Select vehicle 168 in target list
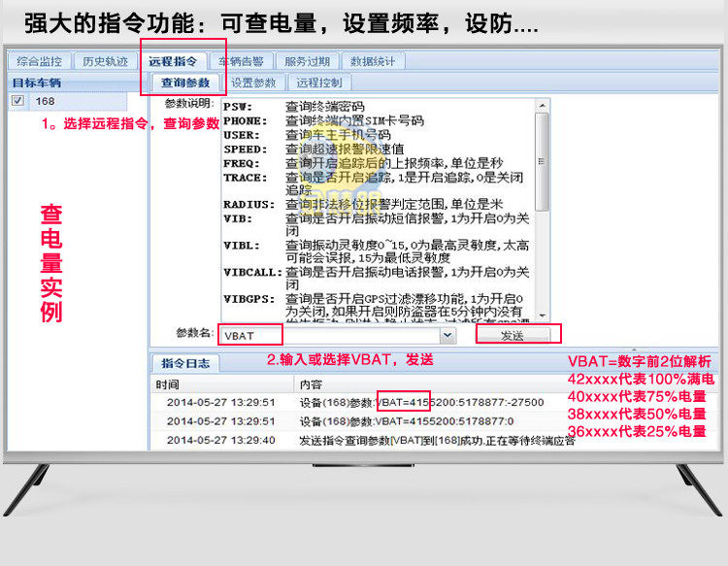This screenshot has height=566, width=728. (45, 101)
